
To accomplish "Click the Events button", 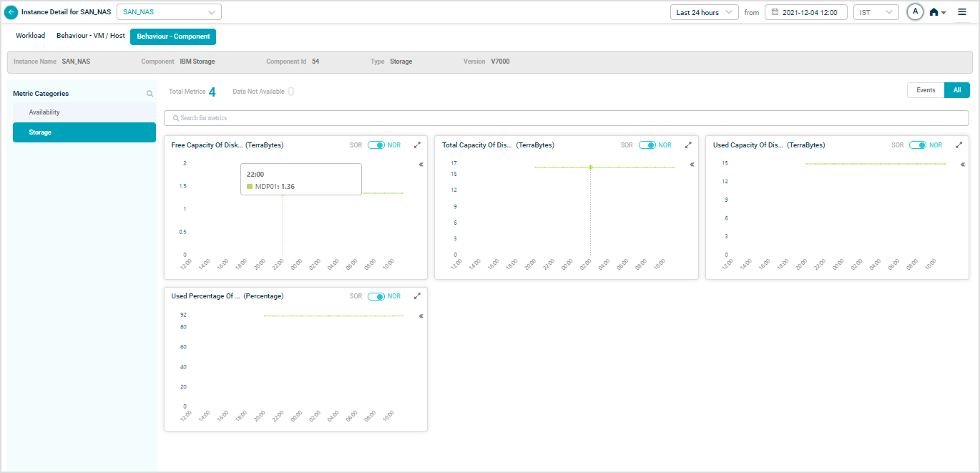I will click(926, 90).
